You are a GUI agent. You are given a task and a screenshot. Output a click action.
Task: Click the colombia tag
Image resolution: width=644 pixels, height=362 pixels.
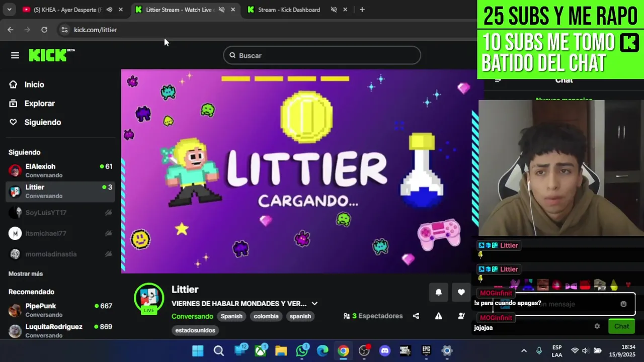pyautogui.click(x=266, y=316)
